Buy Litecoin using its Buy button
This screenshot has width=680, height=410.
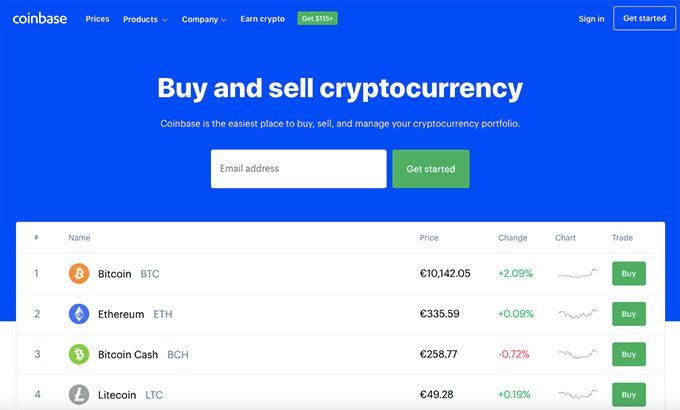[x=628, y=394]
